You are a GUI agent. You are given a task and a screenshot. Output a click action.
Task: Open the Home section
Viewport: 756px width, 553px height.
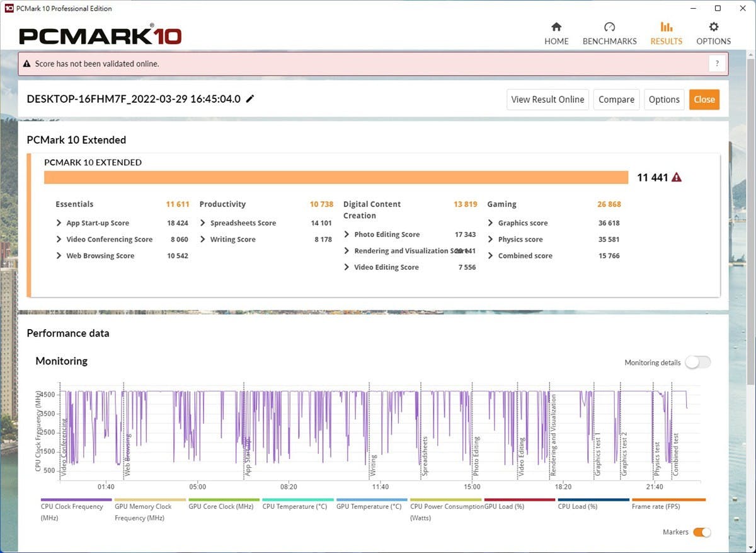pos(556,34)
